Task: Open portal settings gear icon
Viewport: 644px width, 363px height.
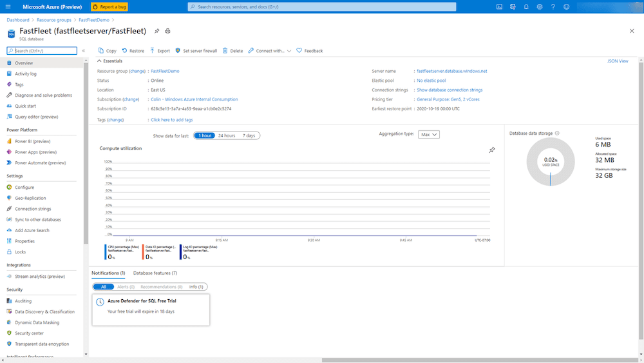Action: coord(540,6)
